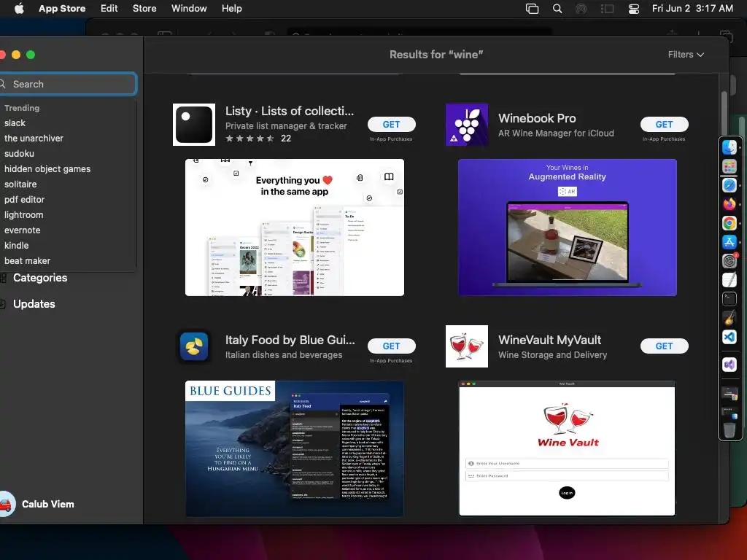Select trending search "evernote"
This screenshot has height=560, width=747.
point(23,230)
